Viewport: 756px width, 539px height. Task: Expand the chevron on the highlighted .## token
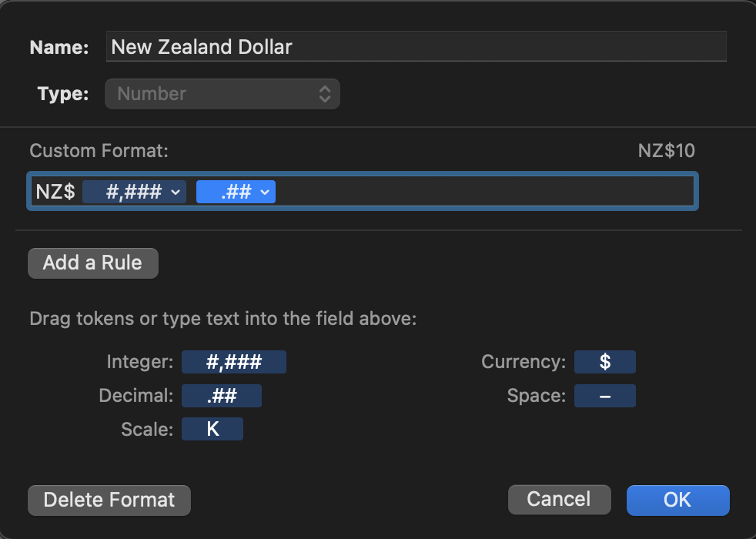click(266, 192)
